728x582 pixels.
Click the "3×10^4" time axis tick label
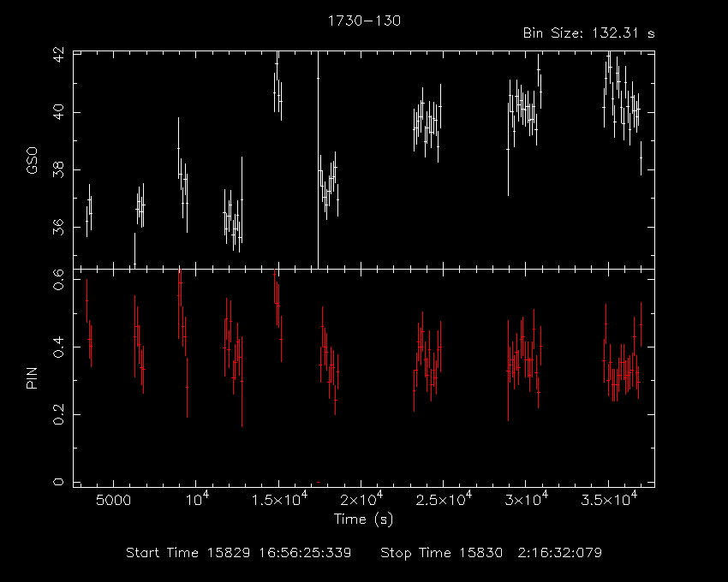527,499
